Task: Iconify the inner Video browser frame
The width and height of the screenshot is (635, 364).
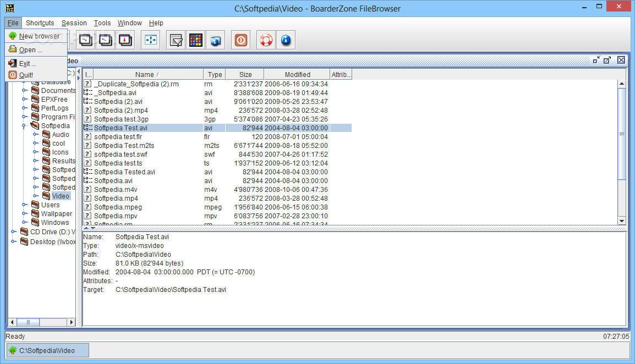Action: [x=596, y=60]
